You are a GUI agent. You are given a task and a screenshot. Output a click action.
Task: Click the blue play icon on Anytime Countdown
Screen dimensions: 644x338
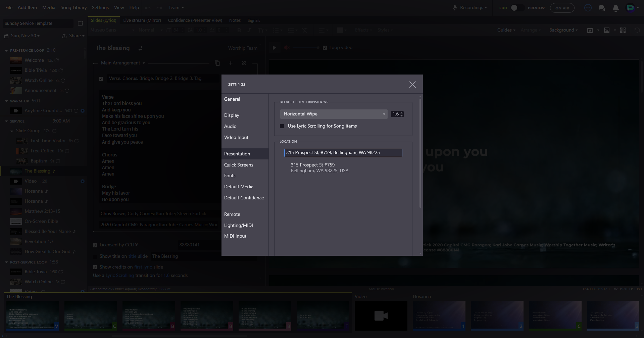(x=83, y=111)
